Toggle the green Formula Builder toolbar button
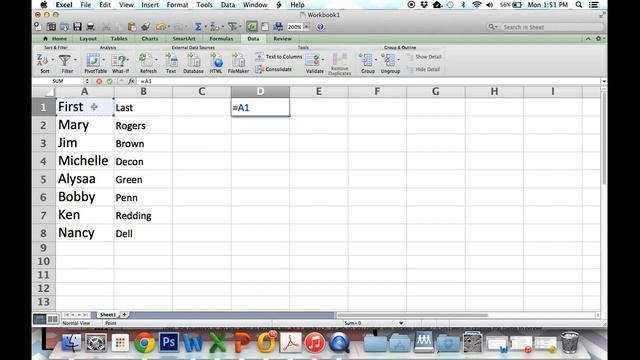Image resolution: width=640 pixels, height=360 pixels. tap(252, 27)
